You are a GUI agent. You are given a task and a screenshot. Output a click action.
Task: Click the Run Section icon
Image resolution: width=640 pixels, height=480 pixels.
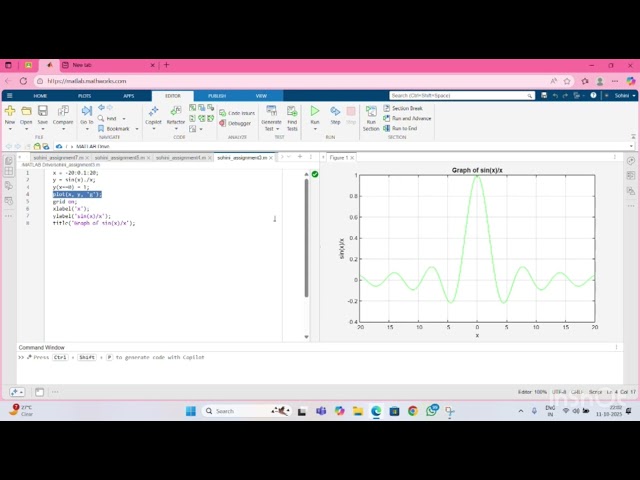371,111
